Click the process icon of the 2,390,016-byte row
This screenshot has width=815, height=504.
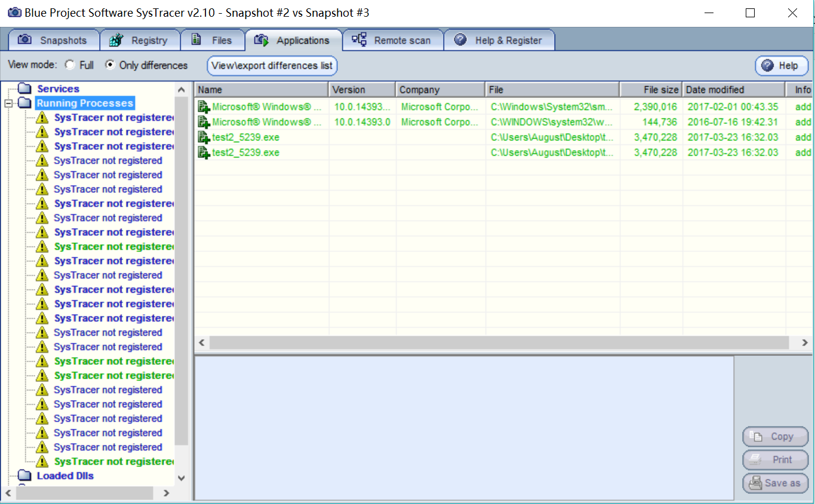204,107
